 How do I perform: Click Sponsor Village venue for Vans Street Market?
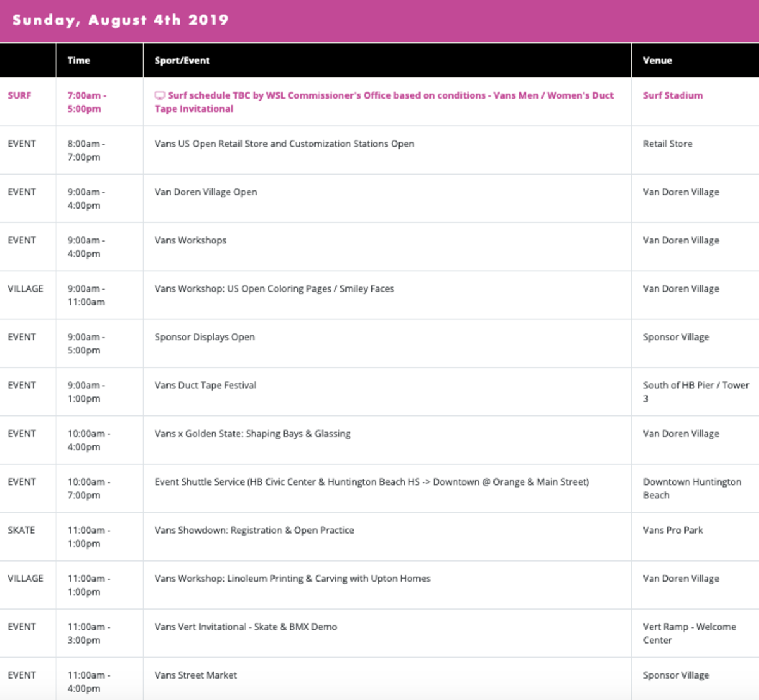pyautogui.click(x=676, y=675)
